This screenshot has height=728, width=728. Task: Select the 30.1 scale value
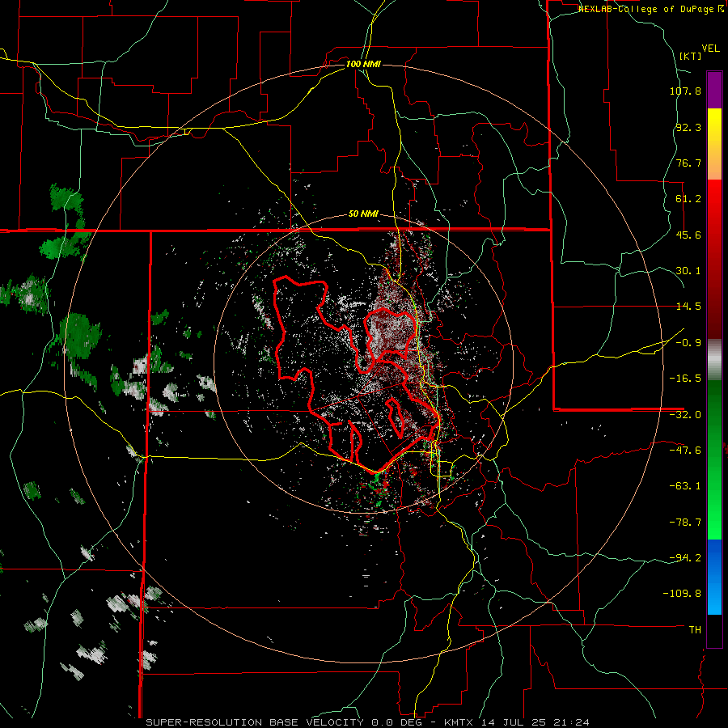688,271
